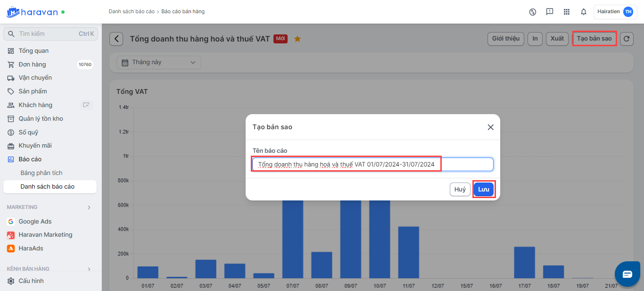644x291 pixels.
Task: Click the Mới badge next to title
Action: click(281, 39)
